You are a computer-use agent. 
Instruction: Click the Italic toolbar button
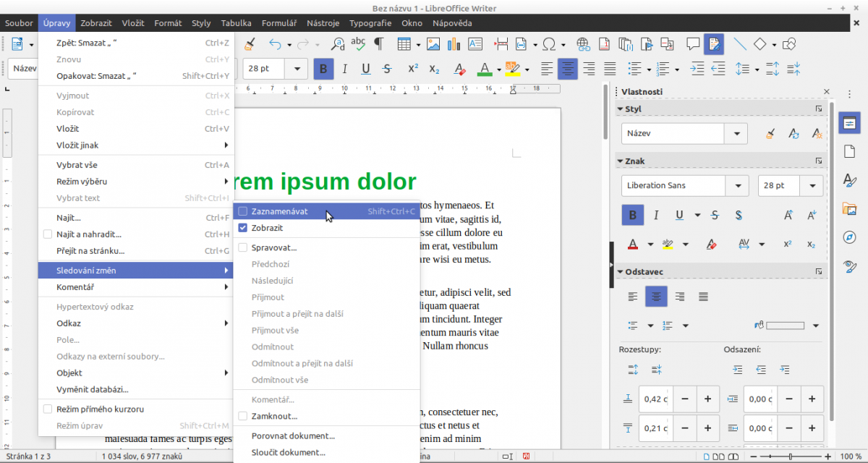(x=344, y=69)
